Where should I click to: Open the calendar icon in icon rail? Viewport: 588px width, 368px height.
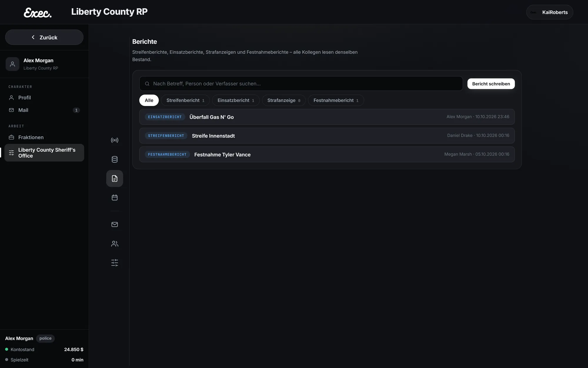coord(115,198)
